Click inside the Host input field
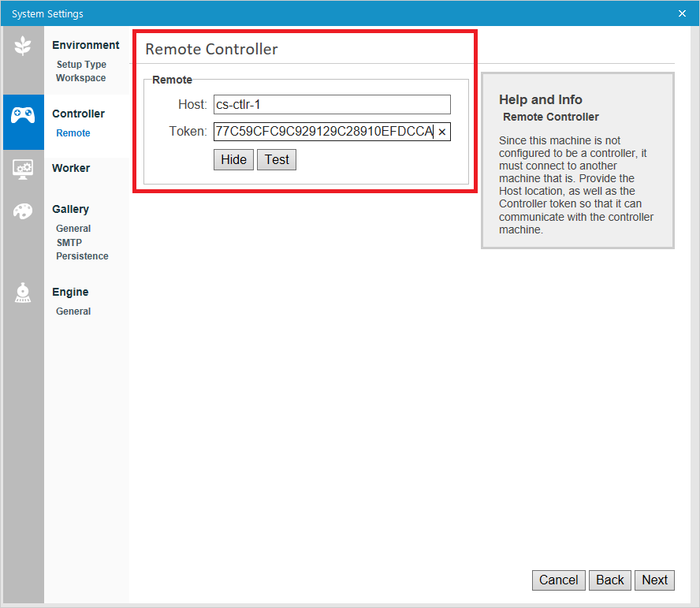Viewport: 700px width, 608px height. point(331,104)
